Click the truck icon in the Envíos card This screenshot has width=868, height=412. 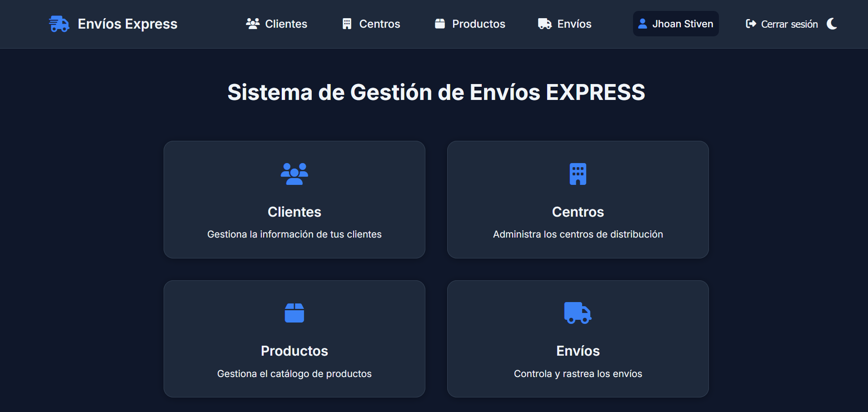click(x=578, y=313)
